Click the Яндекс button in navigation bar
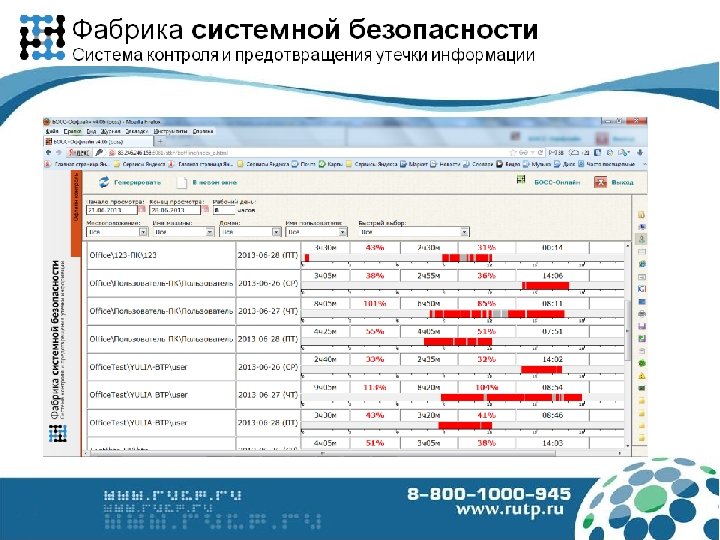This screenshot has width=720, height=540. tap(79, 152)
